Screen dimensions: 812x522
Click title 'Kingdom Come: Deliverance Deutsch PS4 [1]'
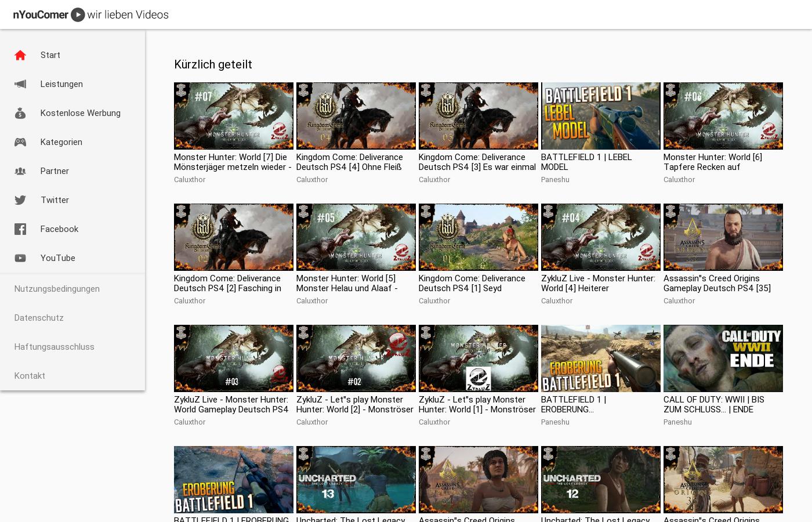(472, 283)
